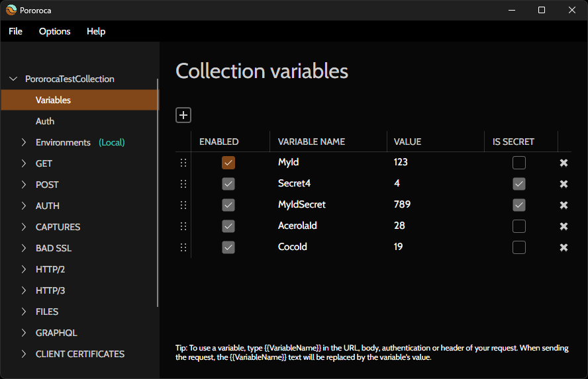
Task: Click the (Local) environment label
Action: click(112, 142)
